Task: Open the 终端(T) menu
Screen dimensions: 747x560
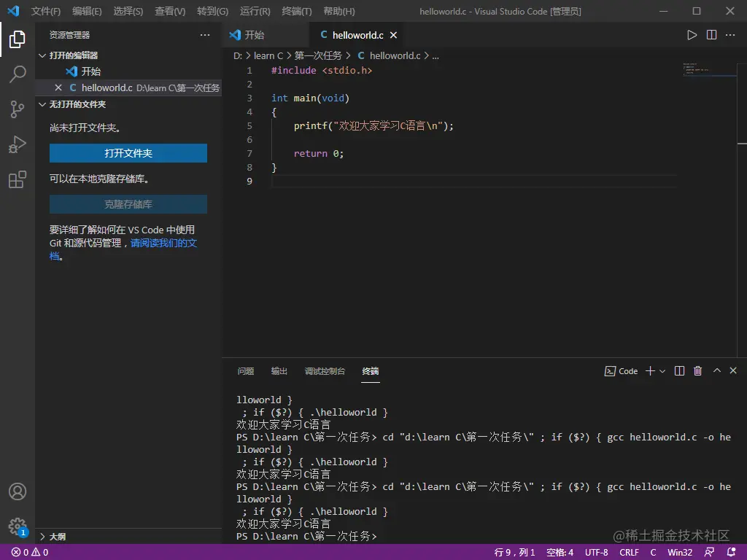Action: click(x=296, y=12)
